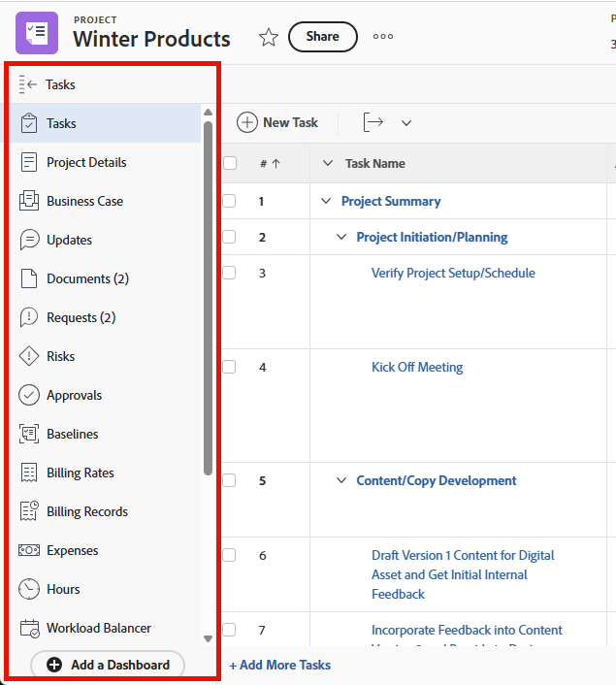The image size is (616, 685).
Task: Click the Approvals checkmark circle icon
Action: click(29, 395)
